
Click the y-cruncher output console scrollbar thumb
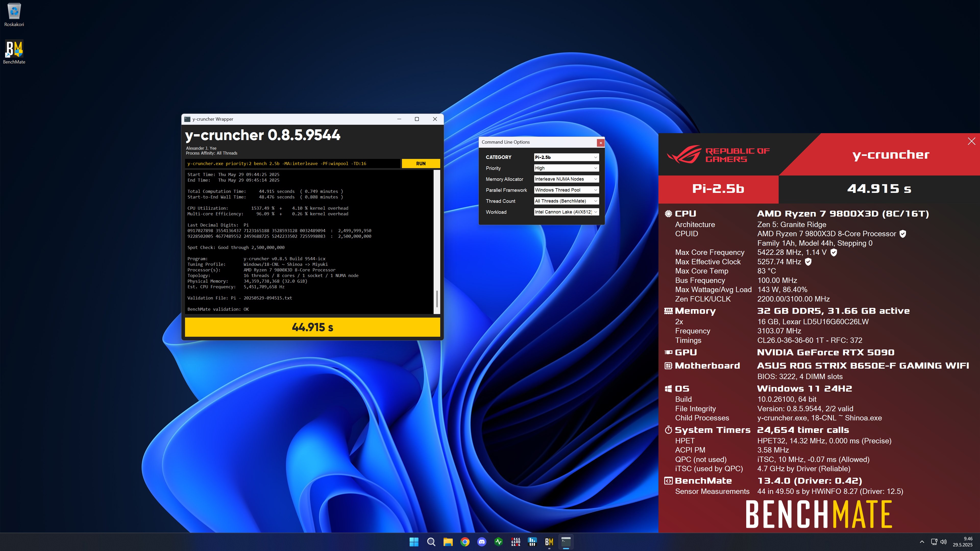pyautogui.click(x=437, y=299)
